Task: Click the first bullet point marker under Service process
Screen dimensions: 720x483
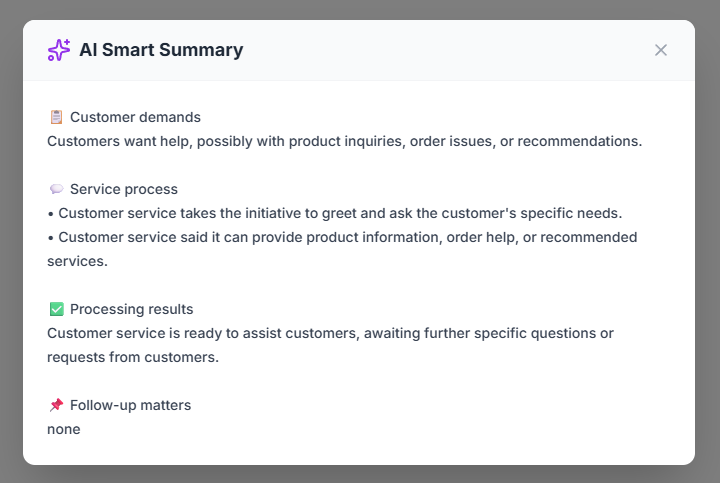Action: (x=50, y=213)
